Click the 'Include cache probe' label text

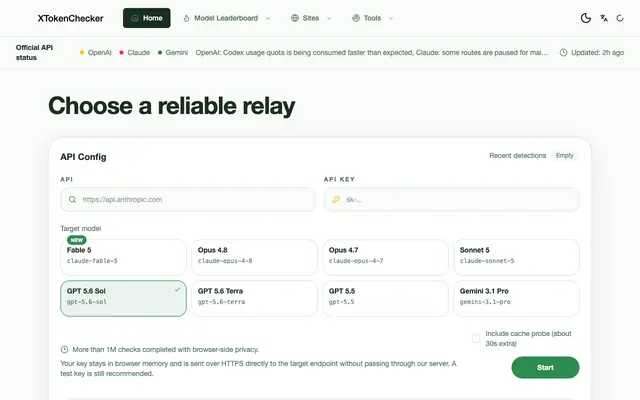[528, 338]
